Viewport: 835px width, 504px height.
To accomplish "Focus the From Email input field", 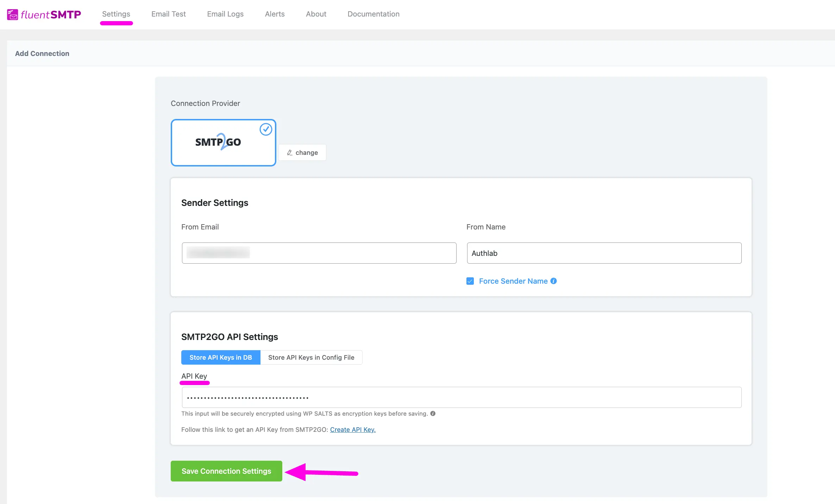I will coord(319,253).
